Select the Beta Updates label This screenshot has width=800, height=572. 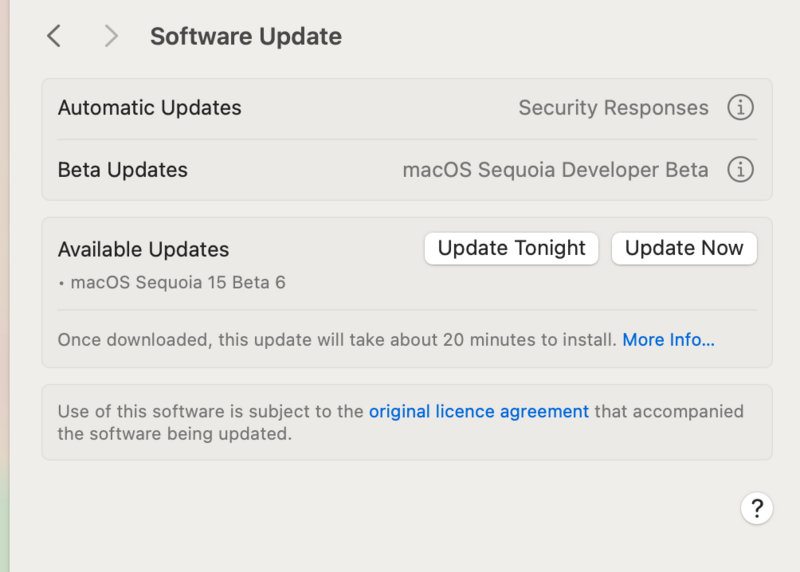122,170
